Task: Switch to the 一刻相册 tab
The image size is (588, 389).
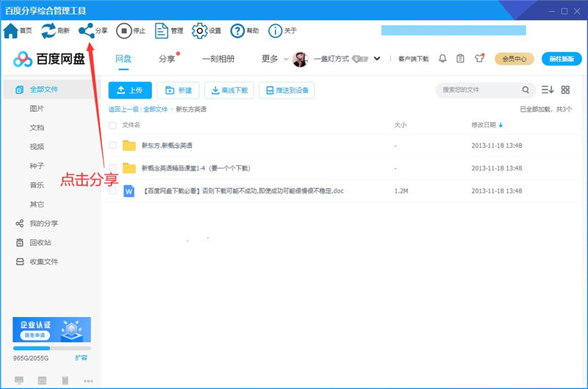Action: click(x=218, y=59)
